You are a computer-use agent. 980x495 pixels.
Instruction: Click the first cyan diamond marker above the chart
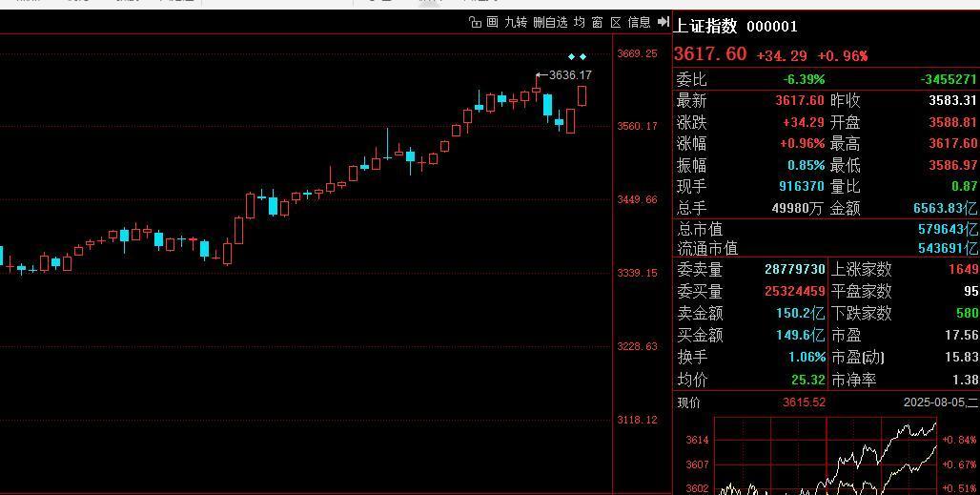click(571, 57)
